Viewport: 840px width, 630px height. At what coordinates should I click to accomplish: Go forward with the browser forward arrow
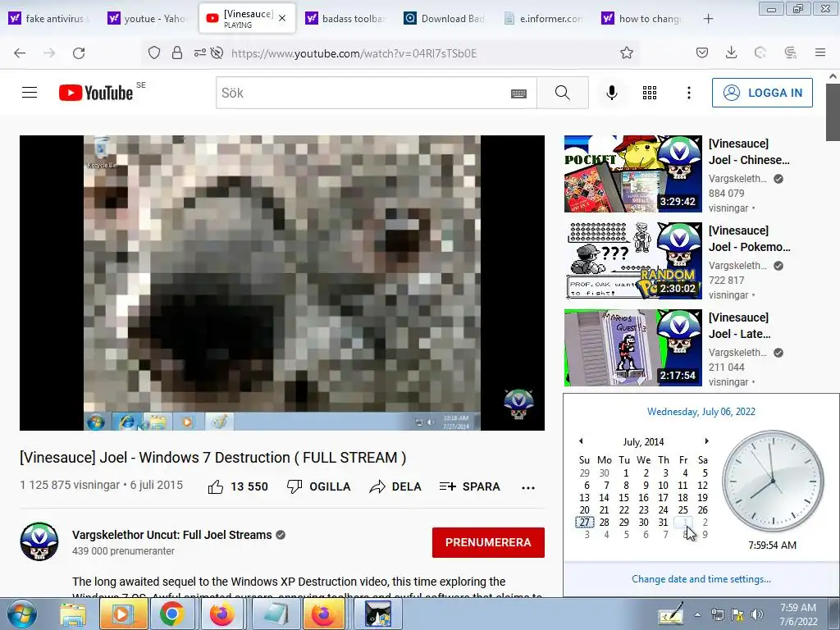click(49, 52)
